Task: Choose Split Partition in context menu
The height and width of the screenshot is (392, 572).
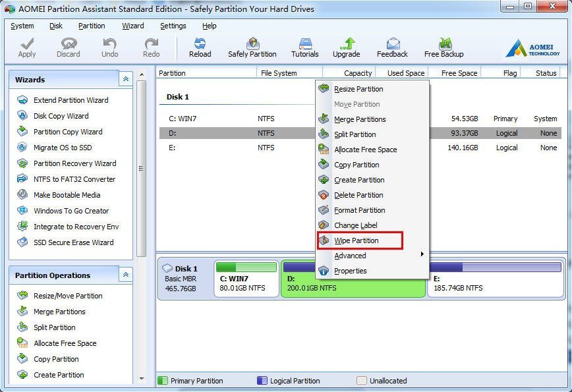Action: click(x=372, y=134)
